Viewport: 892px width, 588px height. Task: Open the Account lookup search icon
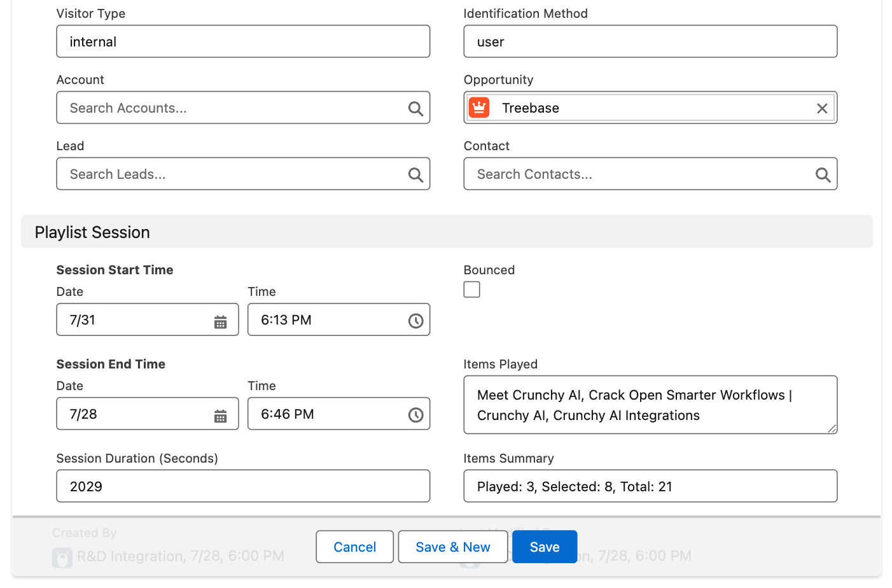(x=415, y=108)
